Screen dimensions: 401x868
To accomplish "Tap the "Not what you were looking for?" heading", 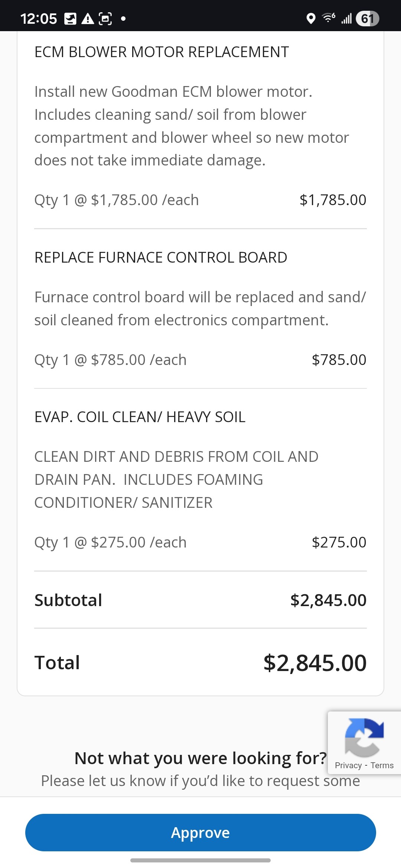I will click(x=200, y=758).
